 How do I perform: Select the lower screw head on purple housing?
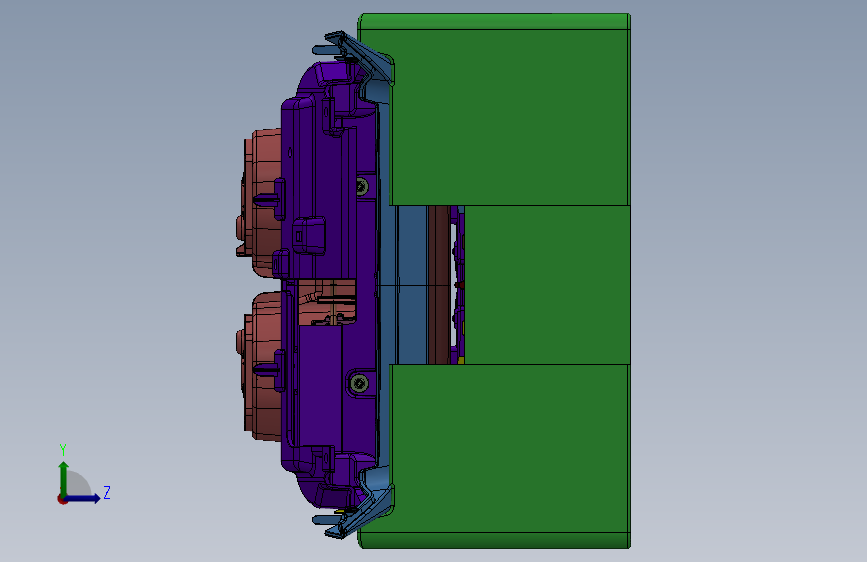pos(359,383)
